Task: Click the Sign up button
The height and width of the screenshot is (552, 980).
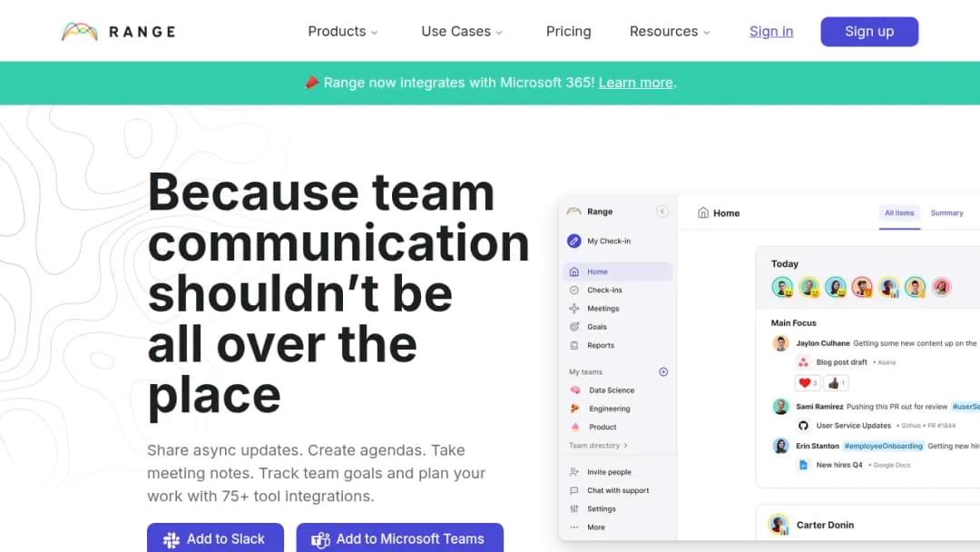Action: (869, 31)
